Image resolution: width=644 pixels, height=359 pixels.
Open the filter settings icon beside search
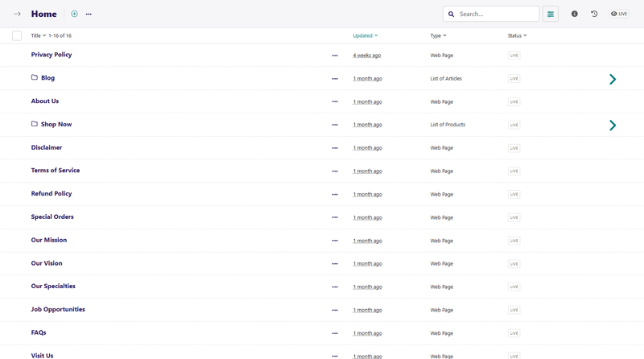point(551,14)
